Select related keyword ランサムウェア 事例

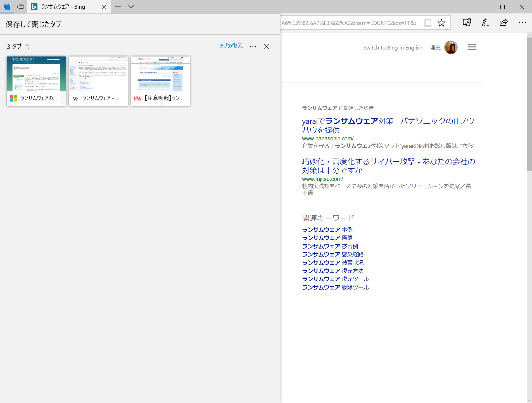(x=327, y=230)
